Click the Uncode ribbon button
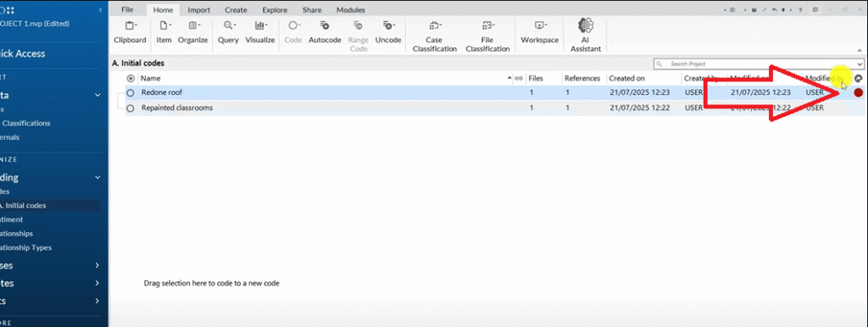868x327 pixels. 388,32
